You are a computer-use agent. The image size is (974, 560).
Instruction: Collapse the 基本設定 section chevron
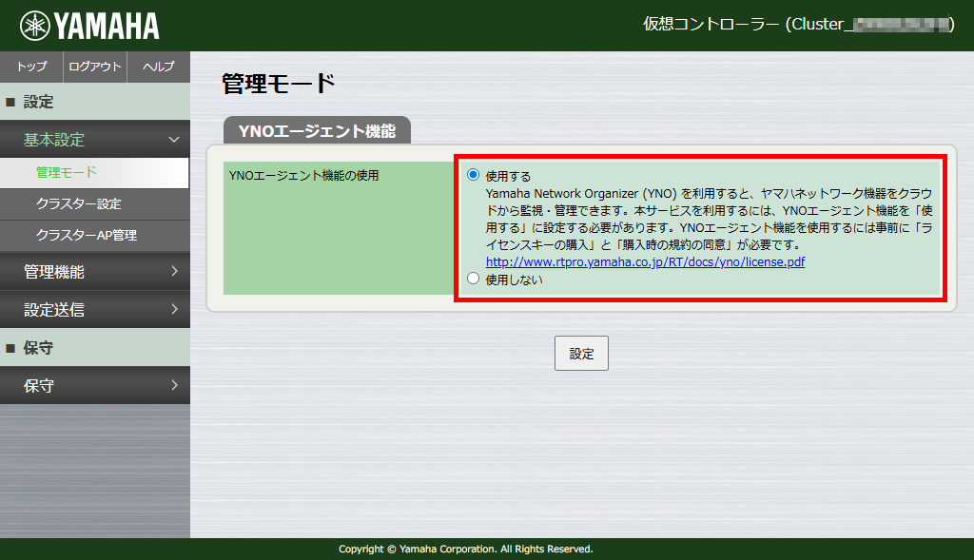tap(174, 140)
